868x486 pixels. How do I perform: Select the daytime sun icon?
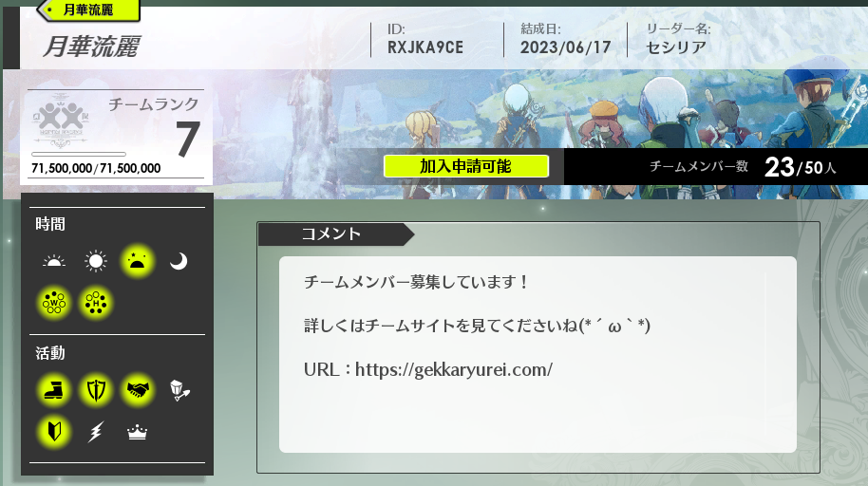coord(95,261)
